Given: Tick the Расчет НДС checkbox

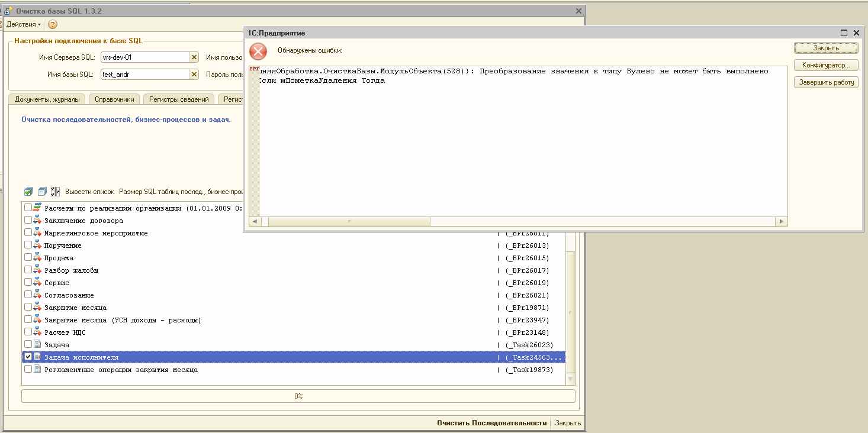Looking at the screenshot, I should tap(28, 332).
